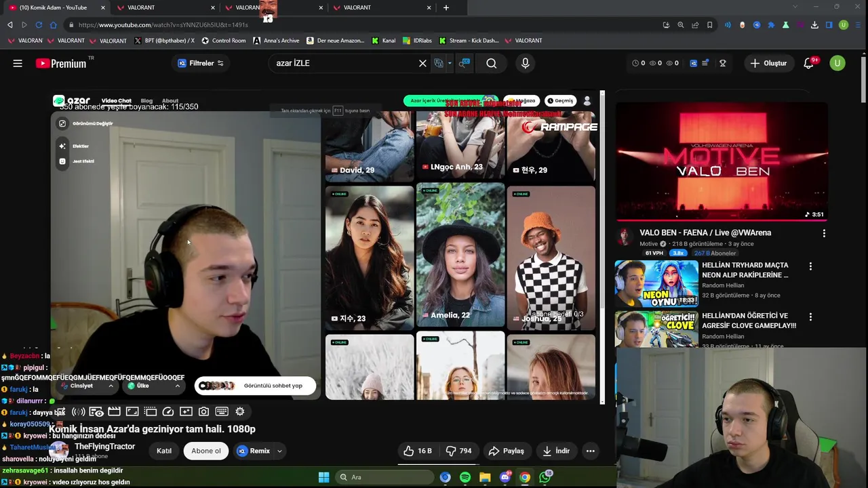Run the search with magnifier button
868x488 pixels.
click(492, 63)
